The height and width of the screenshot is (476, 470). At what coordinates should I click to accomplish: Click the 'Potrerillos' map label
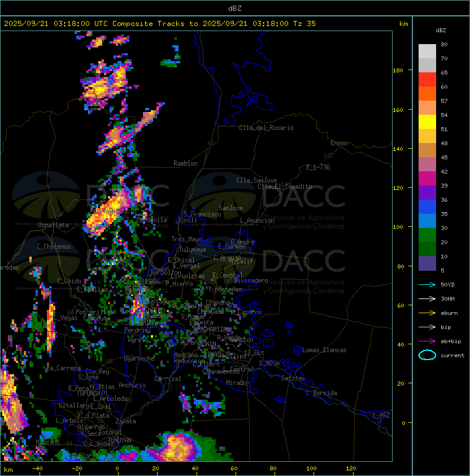94,312
